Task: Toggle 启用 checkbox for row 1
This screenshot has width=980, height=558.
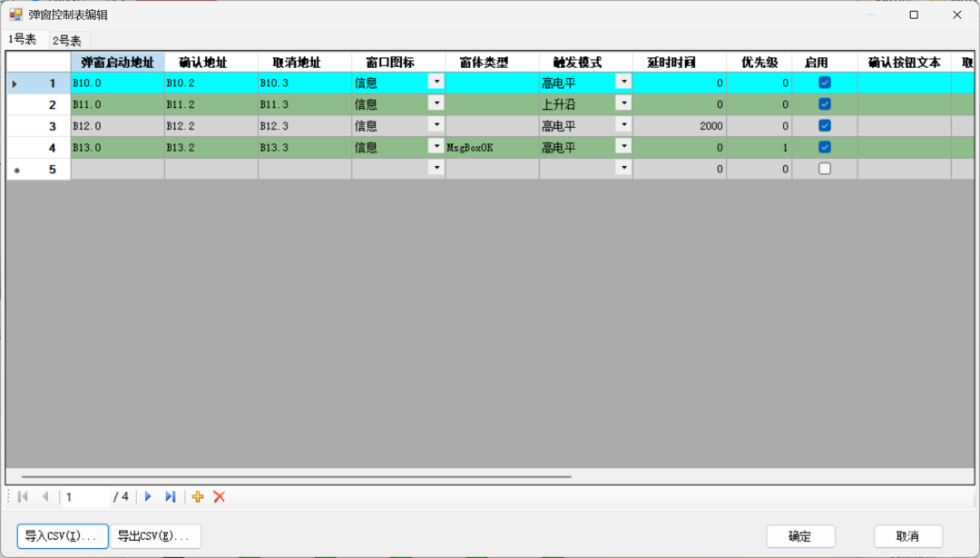Action: (824, 83)
